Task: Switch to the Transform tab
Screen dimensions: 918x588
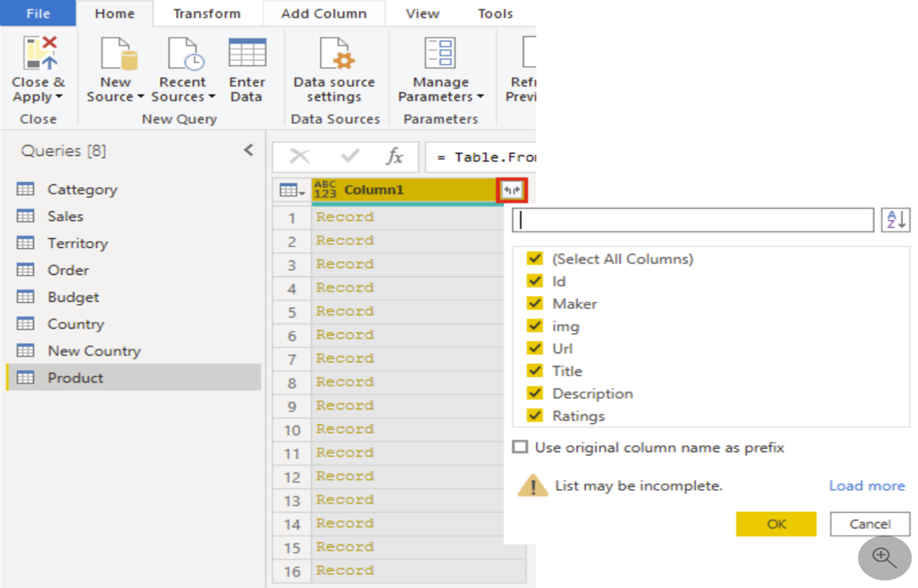Action: [x=206, y=13]
